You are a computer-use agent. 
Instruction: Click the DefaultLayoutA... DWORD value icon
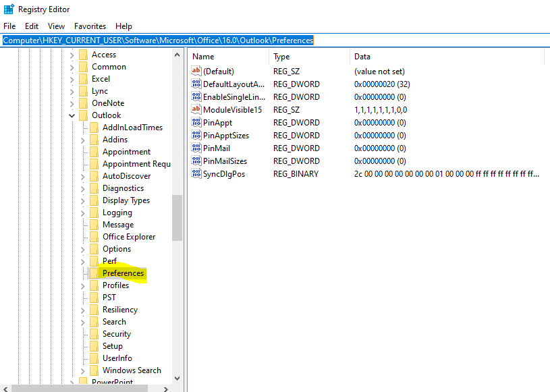tap(196, 84)
